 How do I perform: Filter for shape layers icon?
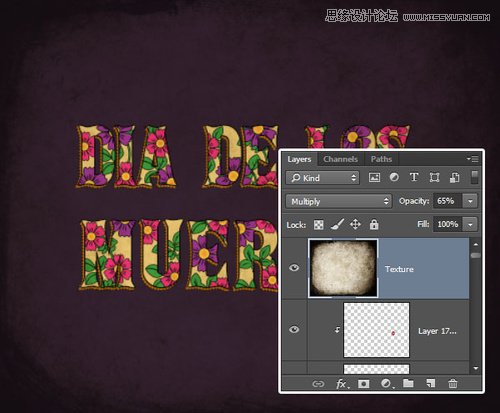coord(434,177)
